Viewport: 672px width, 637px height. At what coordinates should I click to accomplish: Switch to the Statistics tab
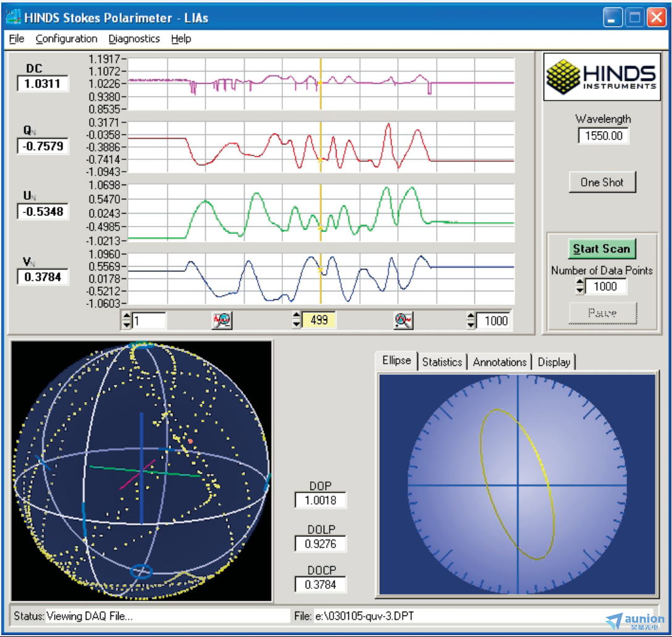pos(442,362)
